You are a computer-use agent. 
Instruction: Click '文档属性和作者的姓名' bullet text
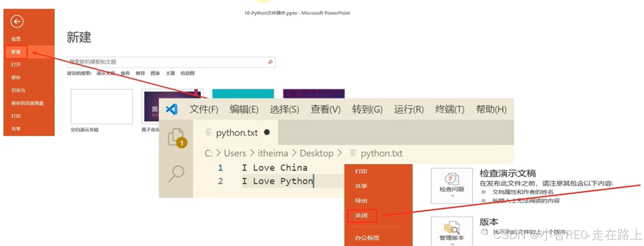tap(523, 192)
